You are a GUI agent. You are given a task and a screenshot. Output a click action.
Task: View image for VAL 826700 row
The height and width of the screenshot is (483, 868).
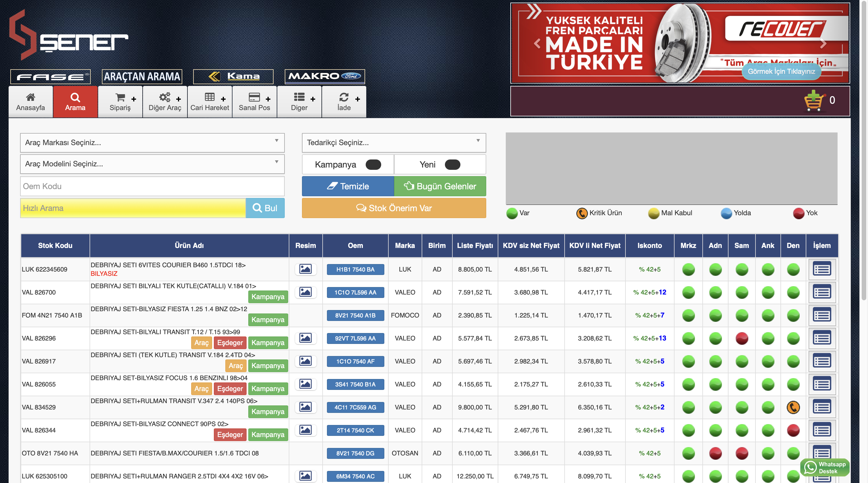coord(305,292)
